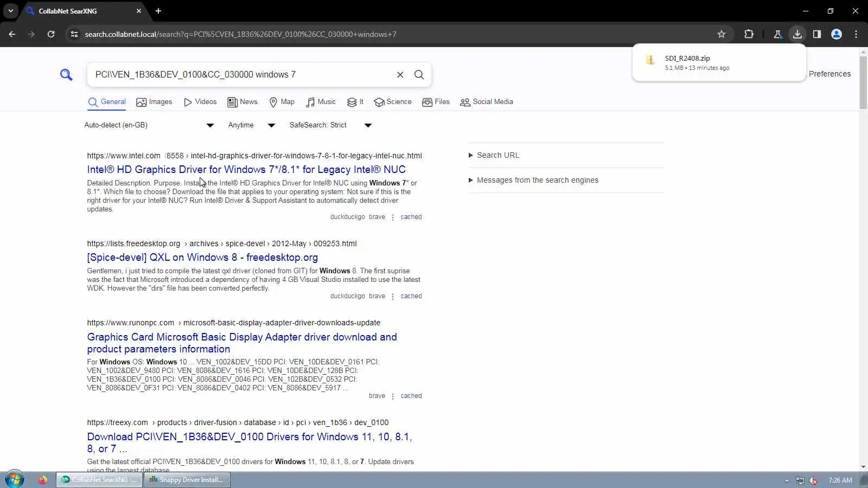868x488 pixels.
Task: Open the Anytime time range dropdown
Action: tap(252, 125)
